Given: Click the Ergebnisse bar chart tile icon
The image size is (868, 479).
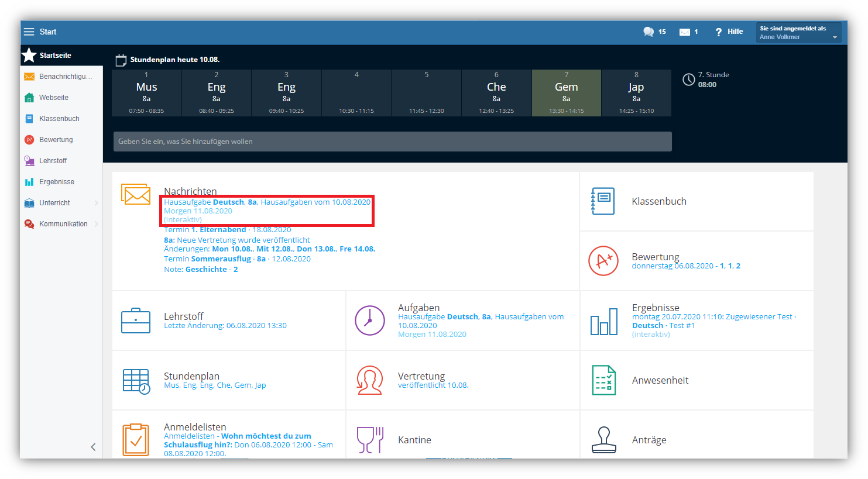Looking at the screenshot, I should (604, 322).
